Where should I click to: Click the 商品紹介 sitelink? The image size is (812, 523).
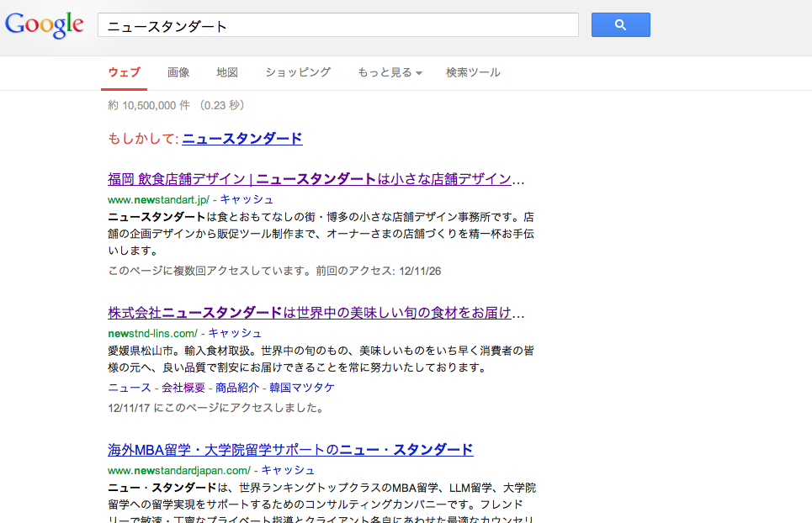pos(237,388)
